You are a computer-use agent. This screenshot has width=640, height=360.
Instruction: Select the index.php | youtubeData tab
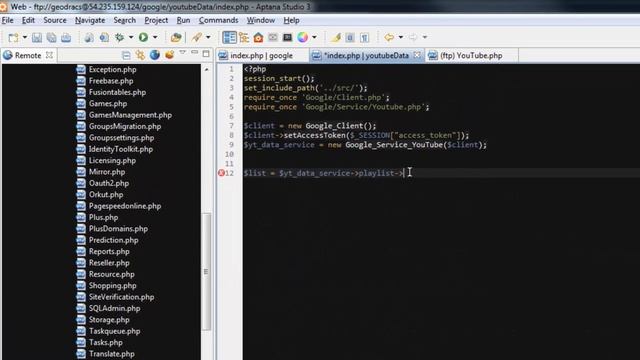pos(366,56)
